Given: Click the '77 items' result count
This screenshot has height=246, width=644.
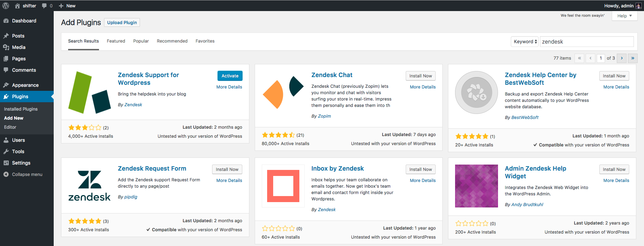Looking at the screenshot, I should pyautogui.click(x=562, y=58).
